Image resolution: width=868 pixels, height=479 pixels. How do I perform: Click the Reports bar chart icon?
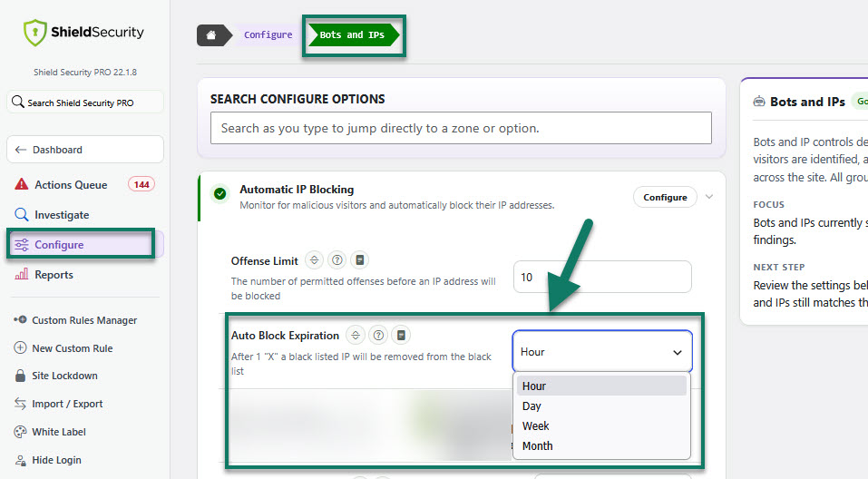pyautogui.click(x=21, y=274)
